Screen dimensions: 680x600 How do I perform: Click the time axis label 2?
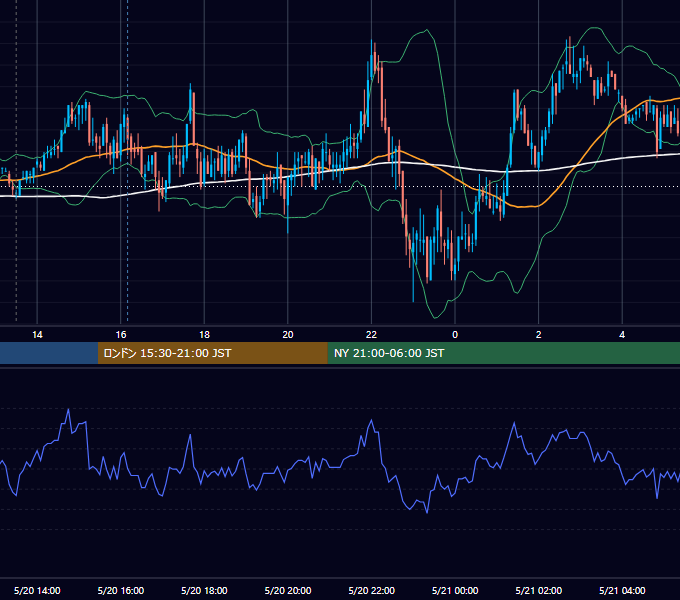coord(539,335)
